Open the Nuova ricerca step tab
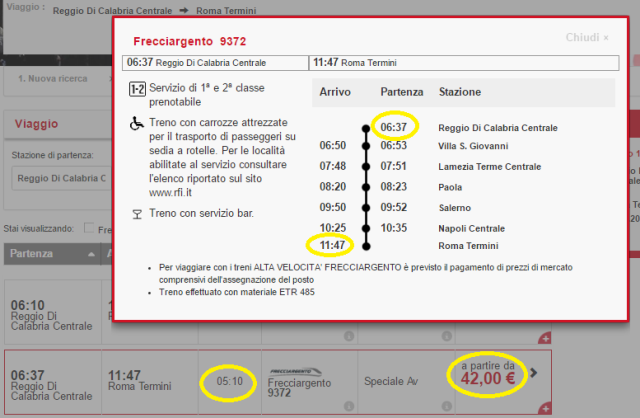 53,79
